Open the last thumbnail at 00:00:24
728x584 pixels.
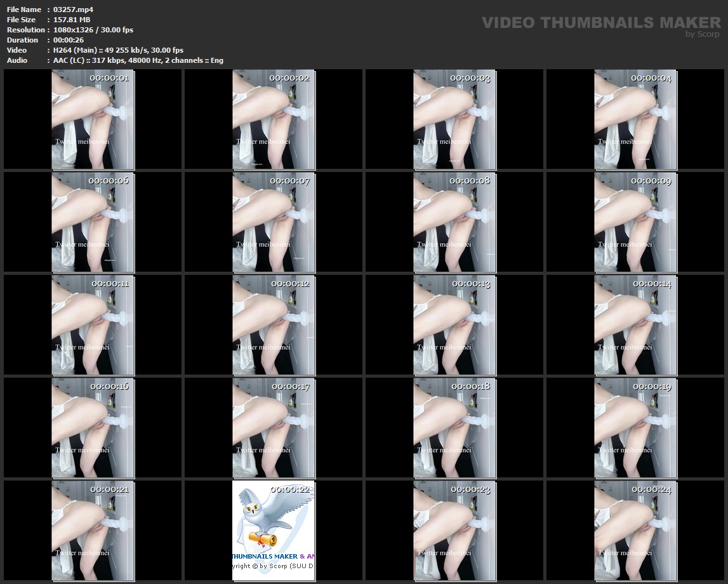pyautogui.click(x=635, y=531)
